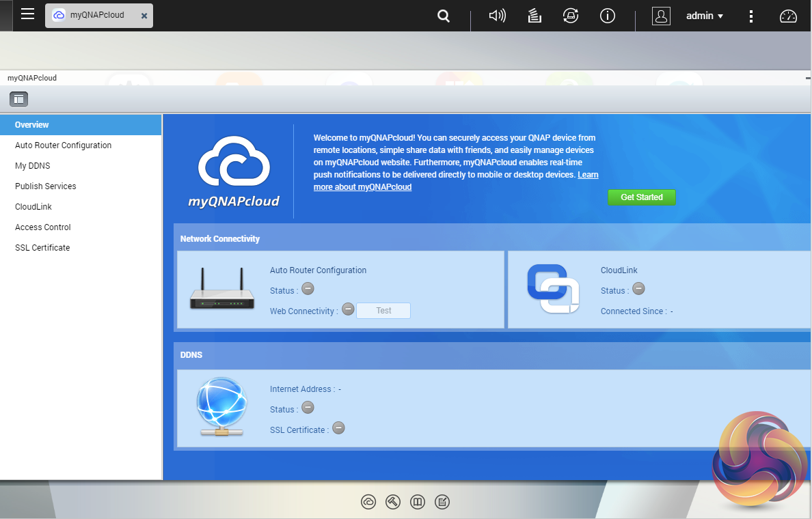This screenshot has height=519, width=812.
Task: Open the help book icon in bottom dock
Action: (x=418, y=502)
